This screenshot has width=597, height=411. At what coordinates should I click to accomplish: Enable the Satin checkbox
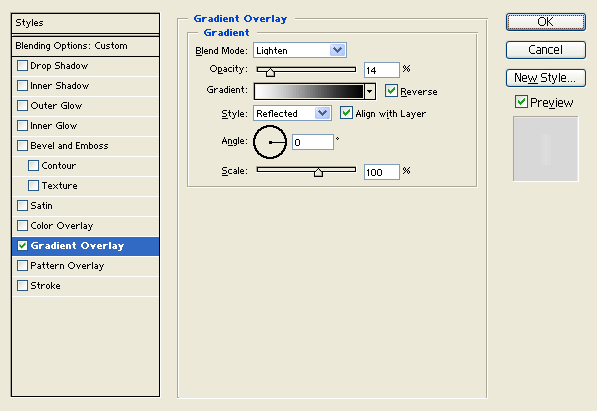tap(22, 206)
